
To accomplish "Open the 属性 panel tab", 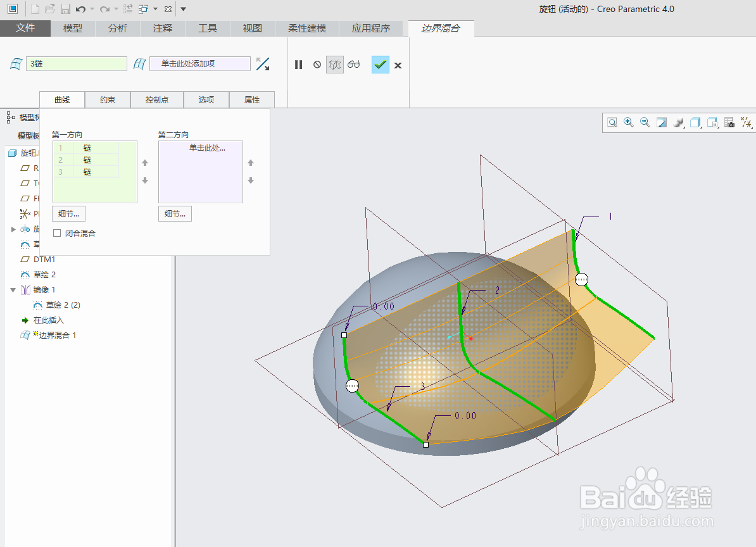I will (252, 100).
